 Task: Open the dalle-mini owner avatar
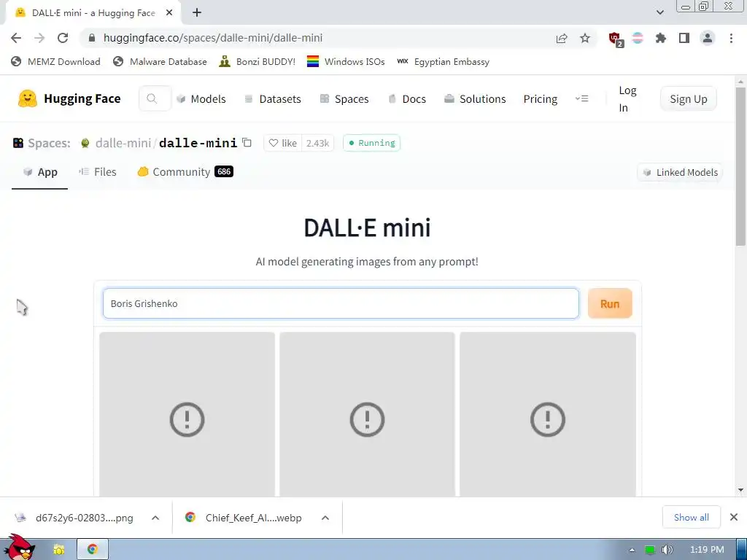tap(85, 143)
